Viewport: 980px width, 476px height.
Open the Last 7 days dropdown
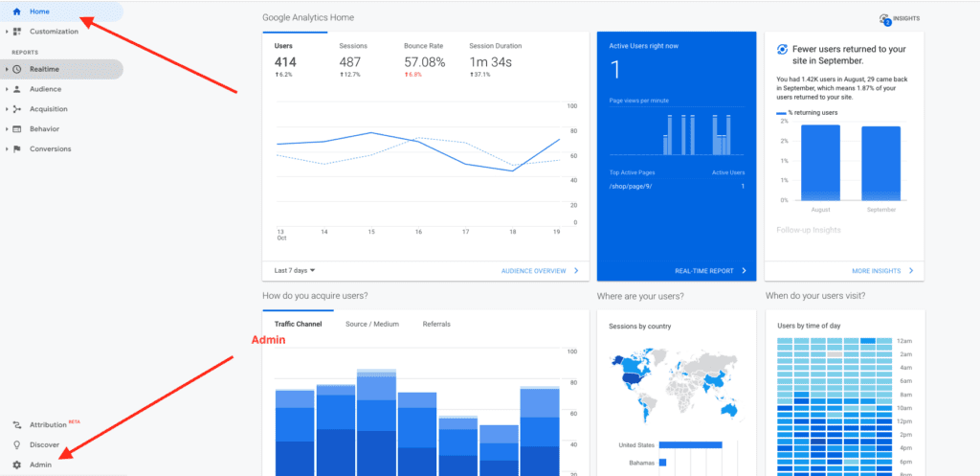coord(295,271)
